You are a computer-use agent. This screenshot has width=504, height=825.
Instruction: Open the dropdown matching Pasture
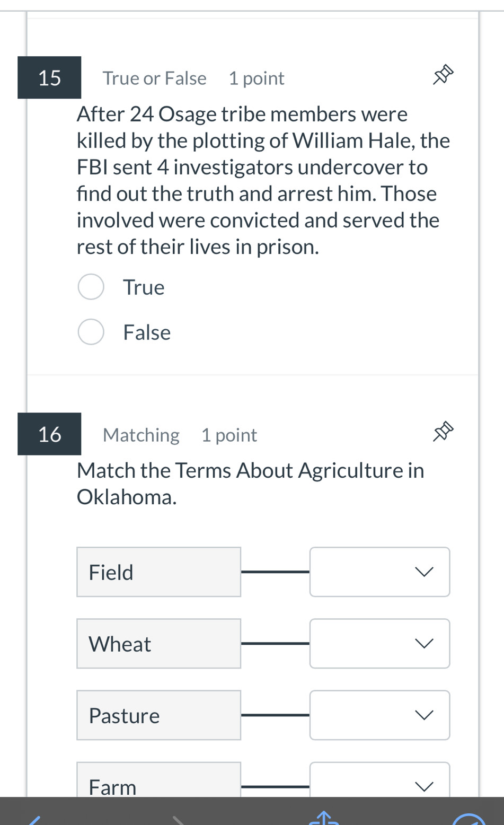coord(379,715)
